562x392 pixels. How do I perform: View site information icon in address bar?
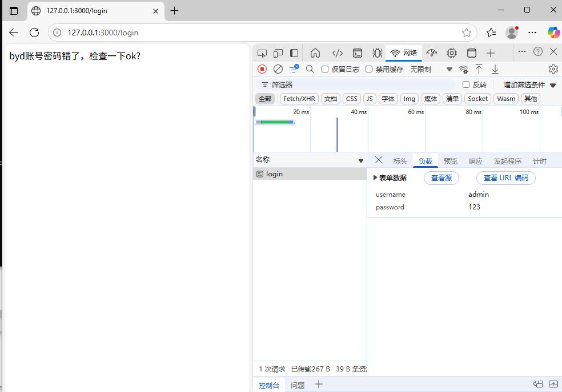pos(57,33)
